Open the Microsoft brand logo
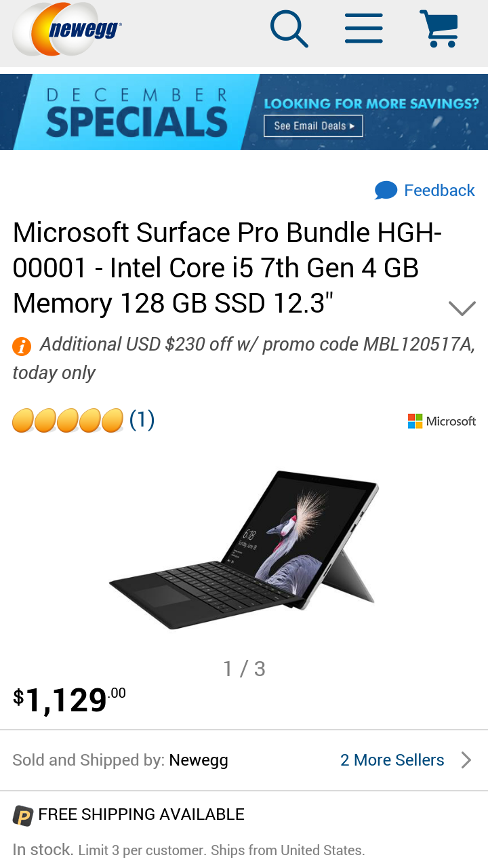This screenshot has width=488, height=868. (442, 421)
